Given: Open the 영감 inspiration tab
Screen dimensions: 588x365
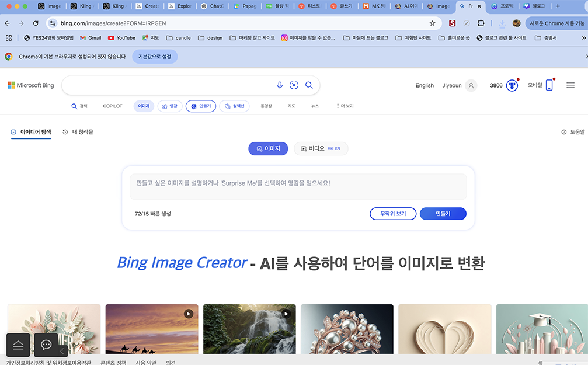Looking at the screenshot, I should click(170, 106).
